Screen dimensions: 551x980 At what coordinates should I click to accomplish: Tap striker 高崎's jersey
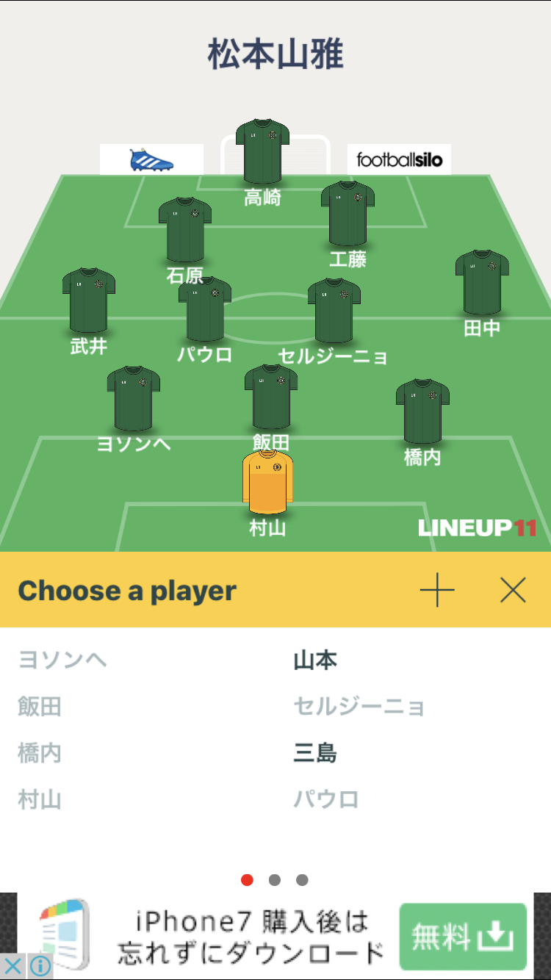point(262,151)
